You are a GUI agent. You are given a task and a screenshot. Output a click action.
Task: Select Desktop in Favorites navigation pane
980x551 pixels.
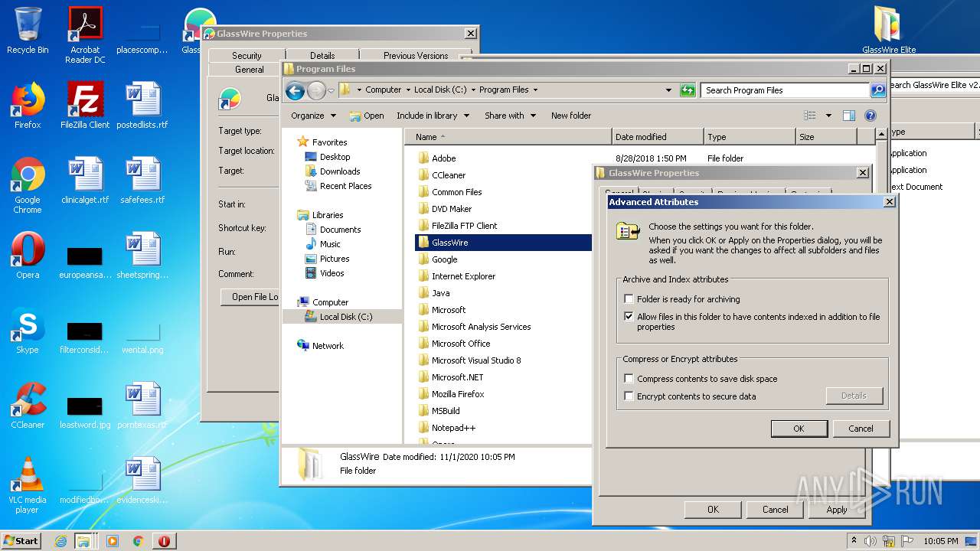pos(335,157)
